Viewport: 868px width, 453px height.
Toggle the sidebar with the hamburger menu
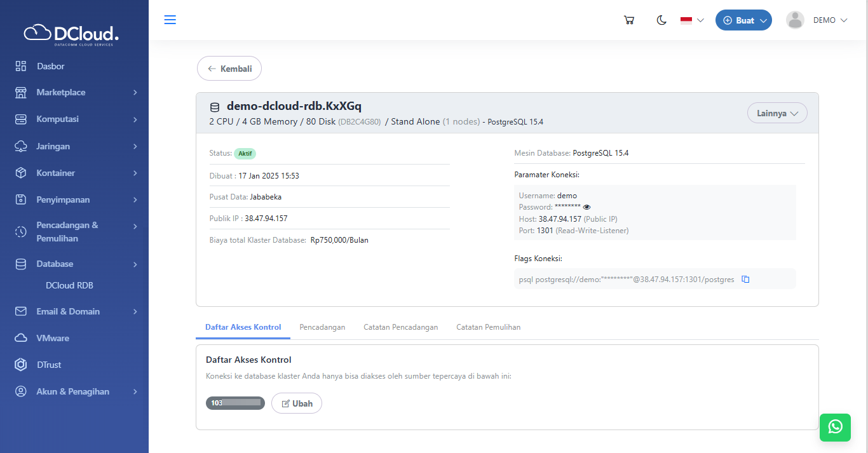click(x=170, y=19)
